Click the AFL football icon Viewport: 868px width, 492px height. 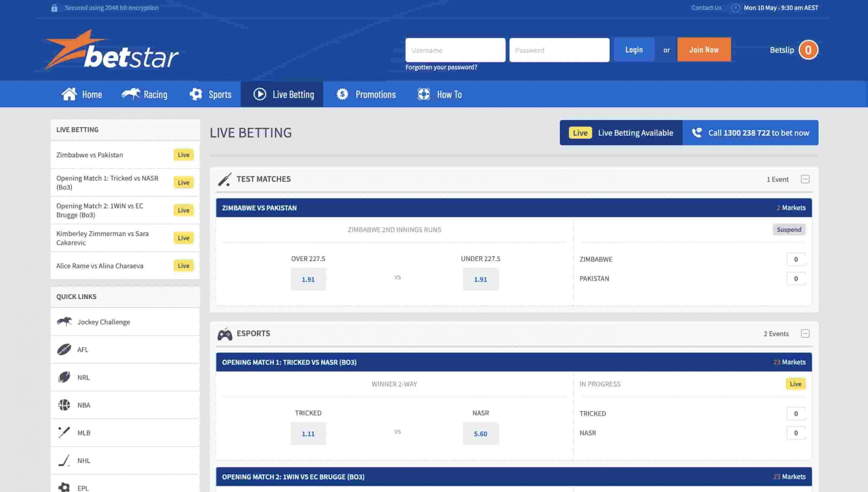tap(64, 349)
